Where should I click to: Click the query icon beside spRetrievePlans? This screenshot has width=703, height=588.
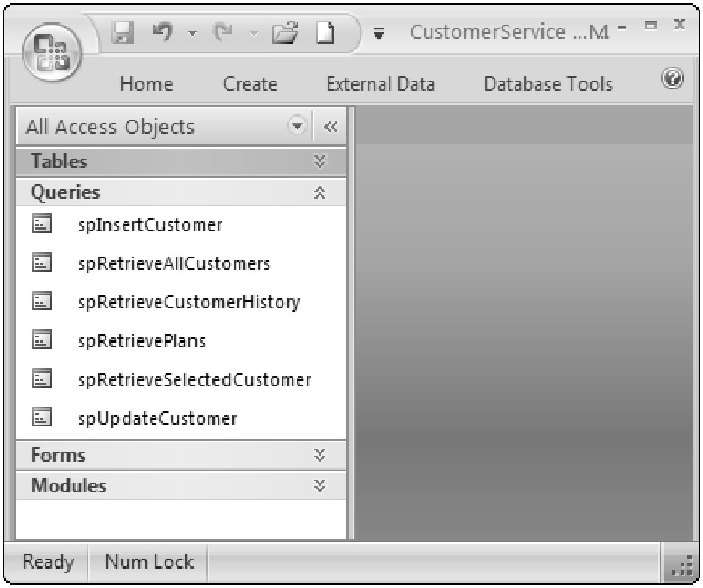[x=42, y=340]
